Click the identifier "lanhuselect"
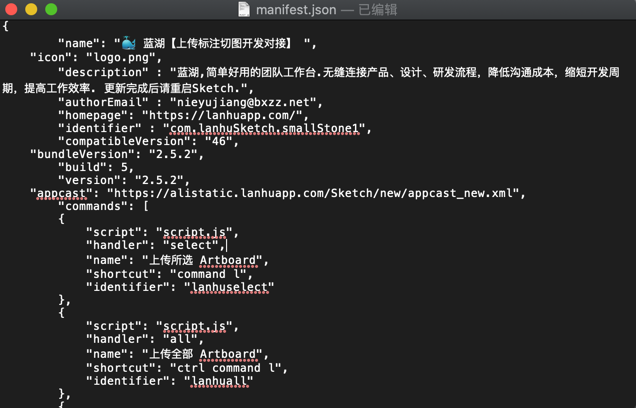Screen dimensions: 636x408 229,287
